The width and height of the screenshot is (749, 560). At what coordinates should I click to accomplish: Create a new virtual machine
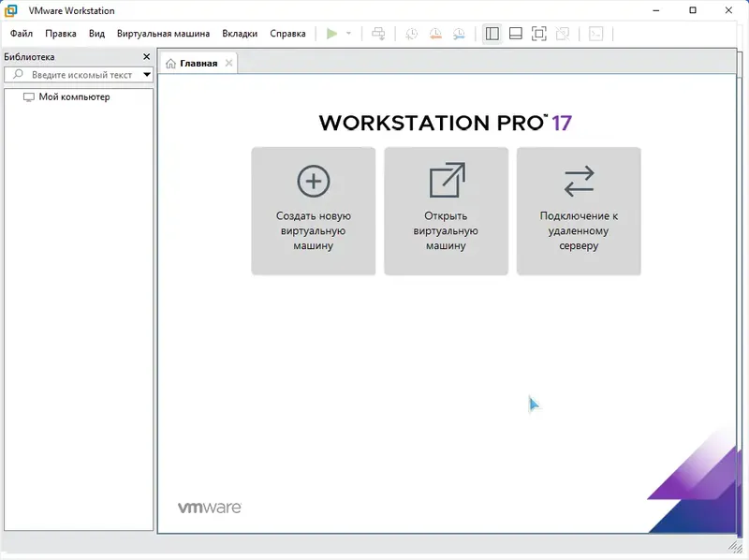[x=313, y=210]
